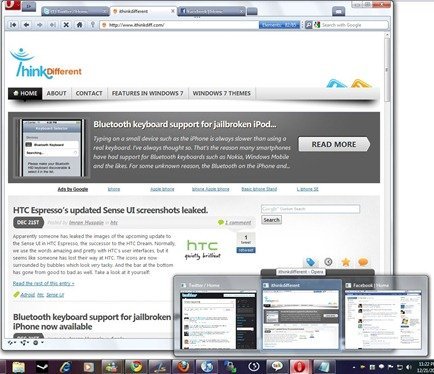Screen dimensions: 434x374
Task: Go forward with the Forward arrow
Action: coord(40,25)
